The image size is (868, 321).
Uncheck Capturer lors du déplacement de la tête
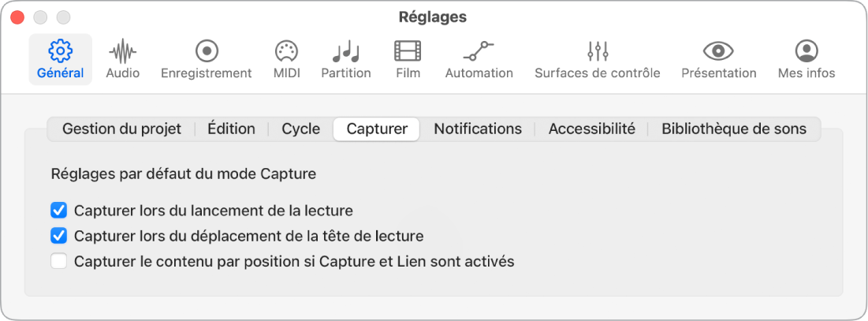58,236
